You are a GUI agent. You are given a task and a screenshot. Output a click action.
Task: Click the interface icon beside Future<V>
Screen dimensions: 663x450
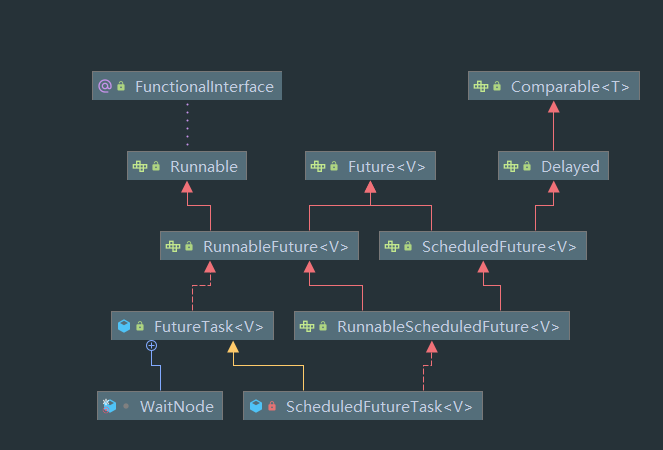point(317,167)
